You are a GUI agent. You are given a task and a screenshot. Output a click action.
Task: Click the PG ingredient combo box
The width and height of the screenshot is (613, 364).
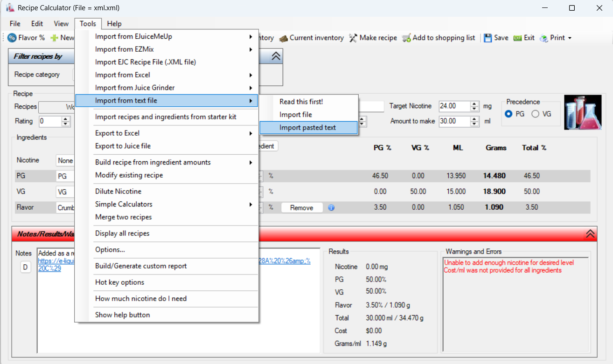click(x=65, y=177)
